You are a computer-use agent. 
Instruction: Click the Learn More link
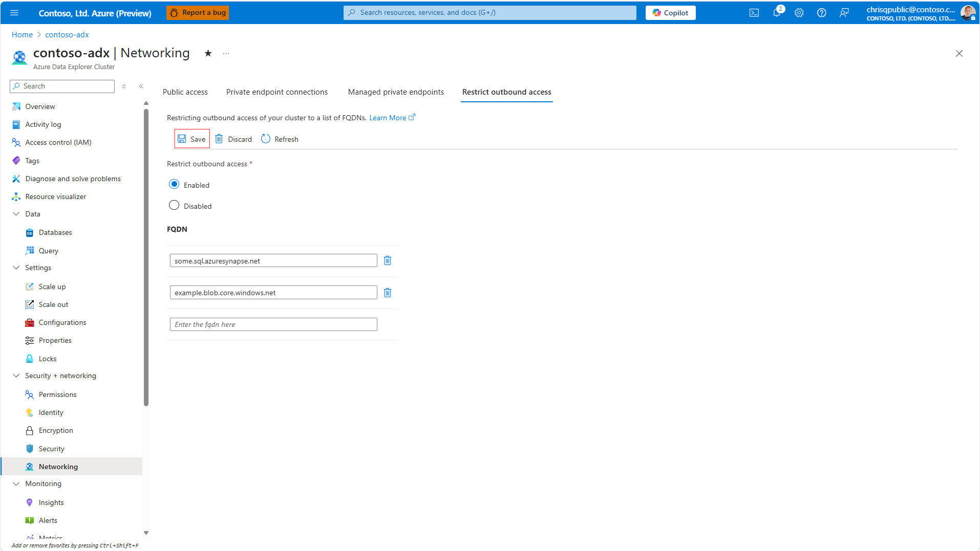tap(388, 117)
